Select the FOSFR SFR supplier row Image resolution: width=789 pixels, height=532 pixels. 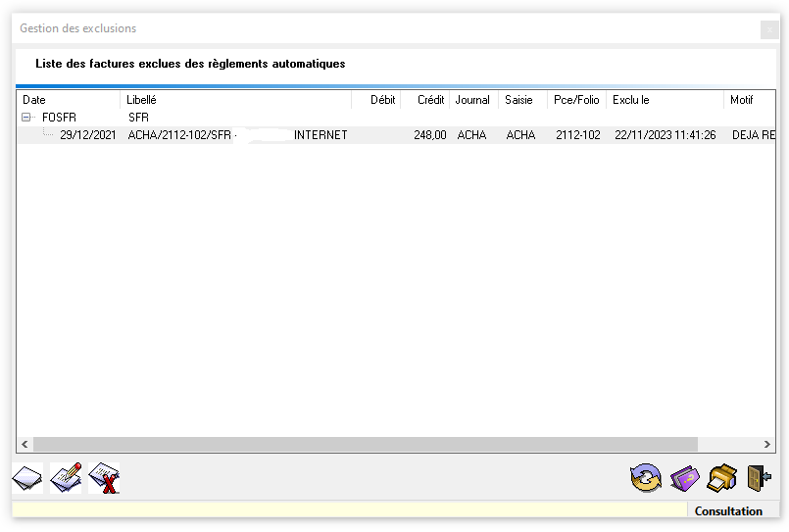point(59,118)
